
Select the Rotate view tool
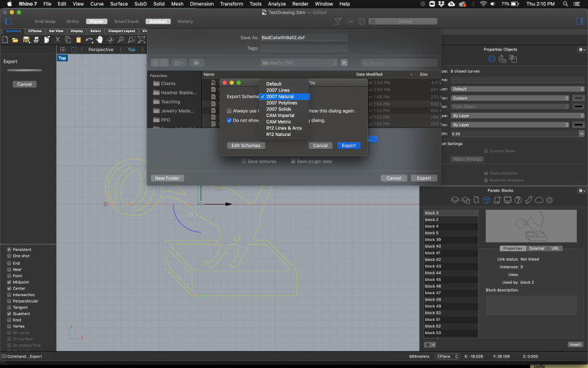click(110, 39)
